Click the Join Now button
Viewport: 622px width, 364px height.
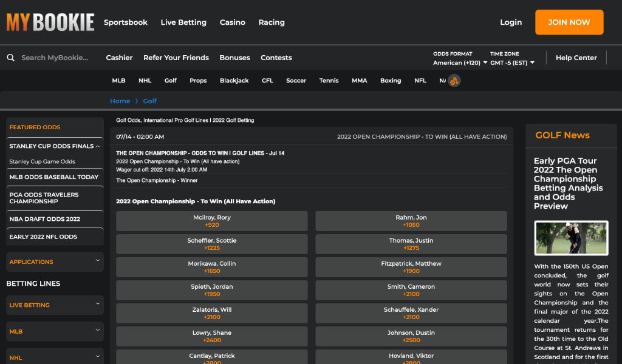(x=569, y=22)
